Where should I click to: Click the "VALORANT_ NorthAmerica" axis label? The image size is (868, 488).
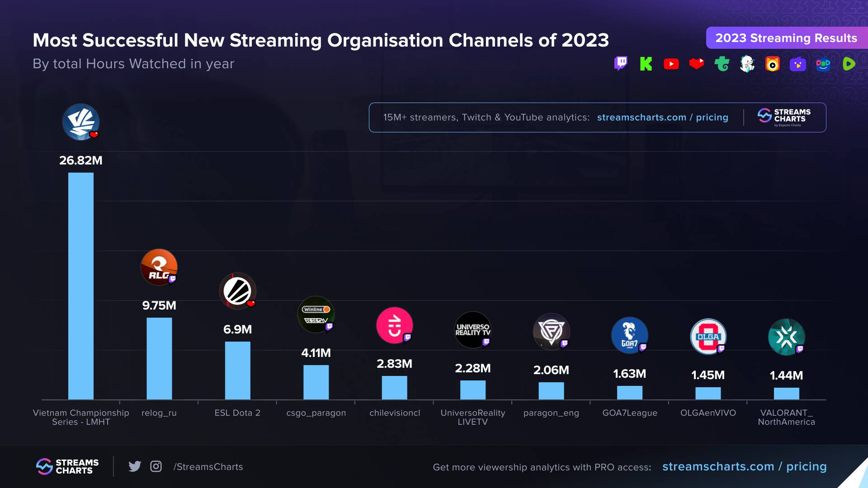[787, 417]
